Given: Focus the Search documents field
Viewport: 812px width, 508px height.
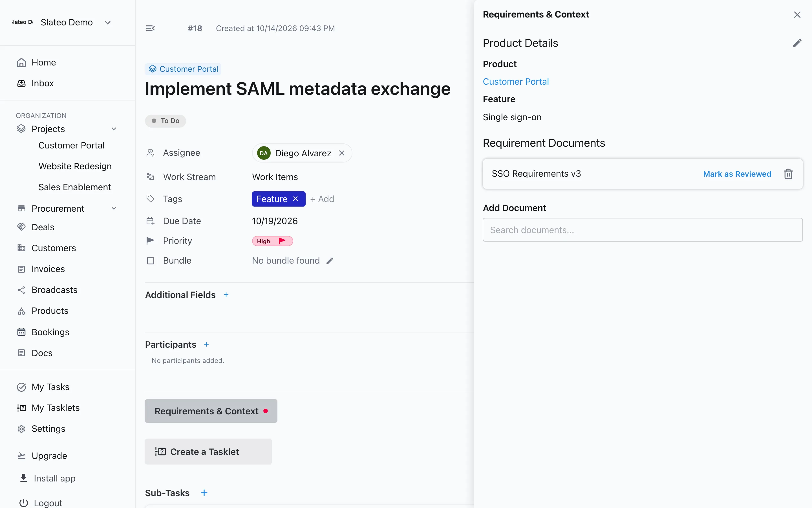Looking at the screenshot, I should [643, 230].
